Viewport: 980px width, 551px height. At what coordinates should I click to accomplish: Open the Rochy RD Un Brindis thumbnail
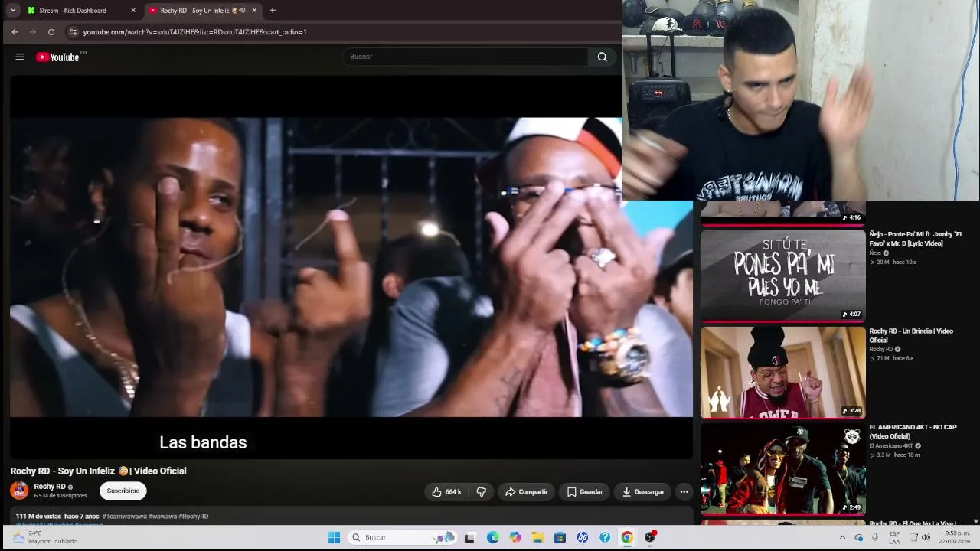(783, 373)
